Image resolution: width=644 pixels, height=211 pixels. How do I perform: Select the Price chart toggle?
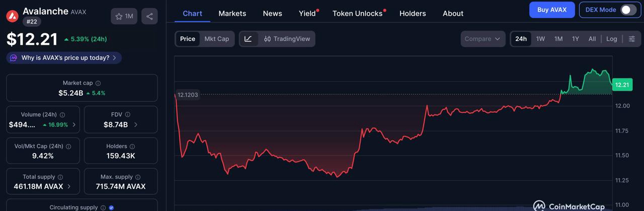pos(188,39)
